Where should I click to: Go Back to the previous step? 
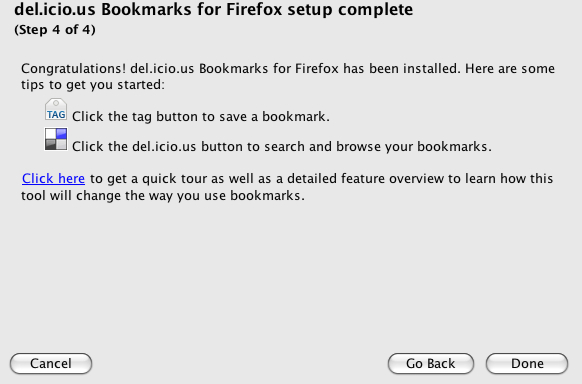click(431, 363)
